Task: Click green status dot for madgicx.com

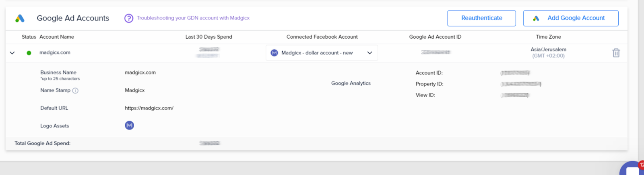Action: (x=29, y=53)
